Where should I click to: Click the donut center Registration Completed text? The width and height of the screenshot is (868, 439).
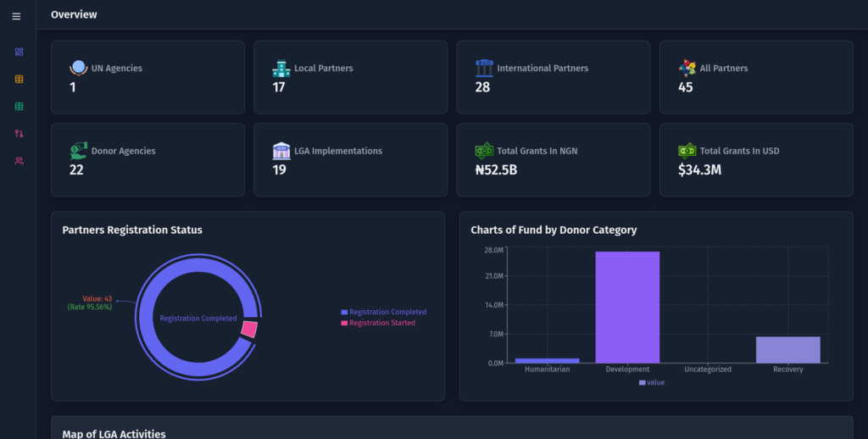pos(198,319)
